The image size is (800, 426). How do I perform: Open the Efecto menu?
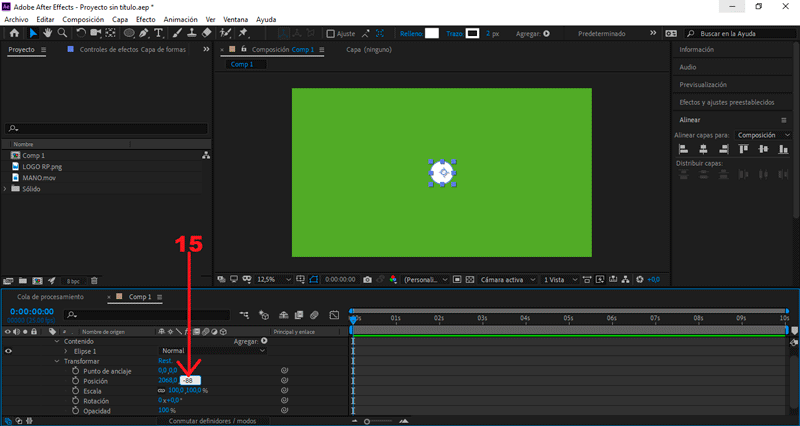[145, 19]
